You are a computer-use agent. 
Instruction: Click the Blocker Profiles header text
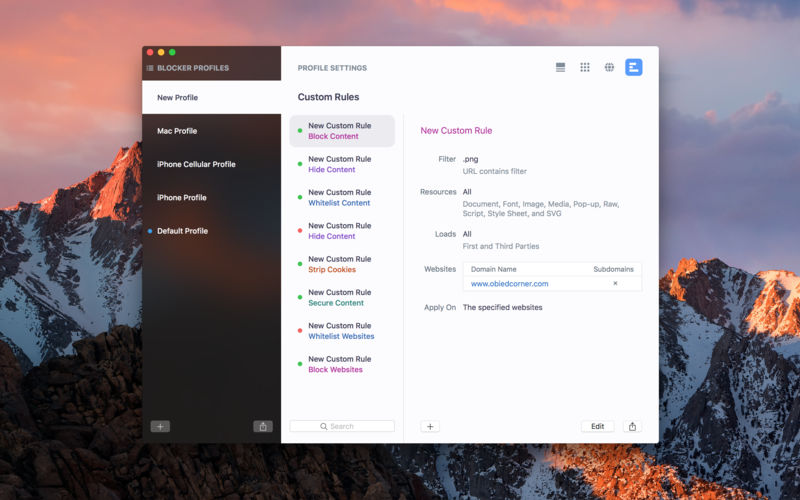click(x=193, y=68)
